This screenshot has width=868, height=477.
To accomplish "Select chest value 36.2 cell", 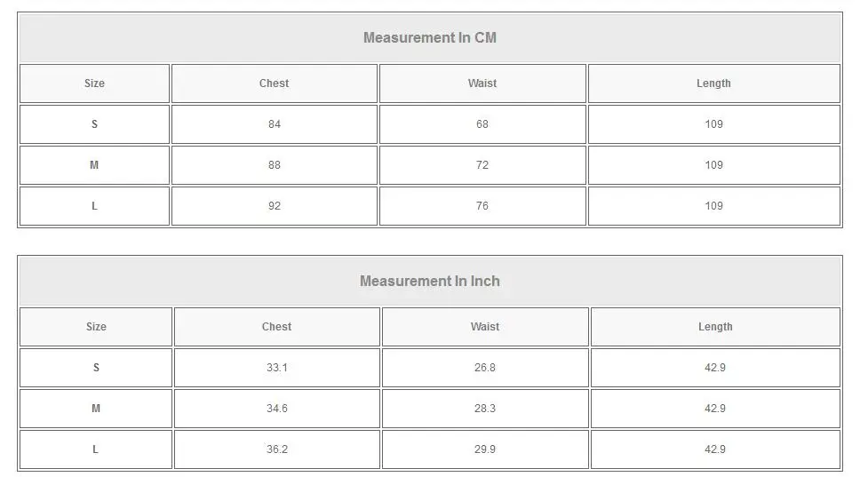I will point(276,449).
